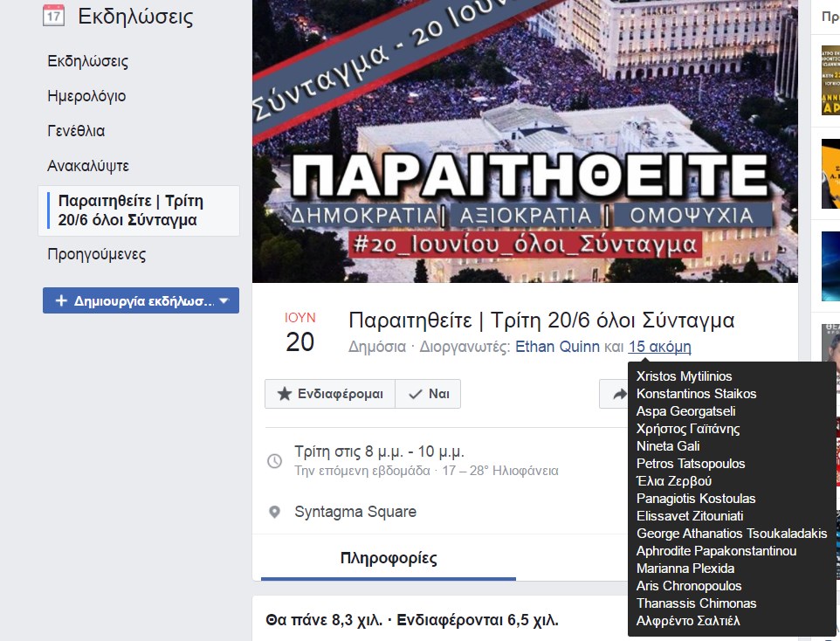Toggle Ενδιαφέρομαι interested status

click(330, 394)
